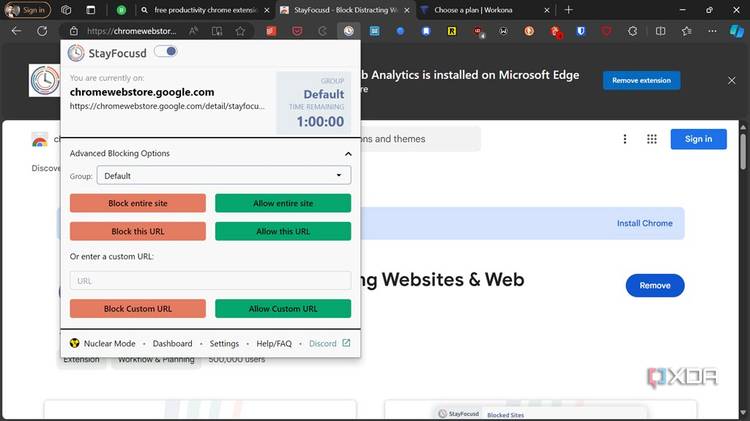
Task: Click the Chrome Web Store vertical dots menu
Action: coord(625,139)
